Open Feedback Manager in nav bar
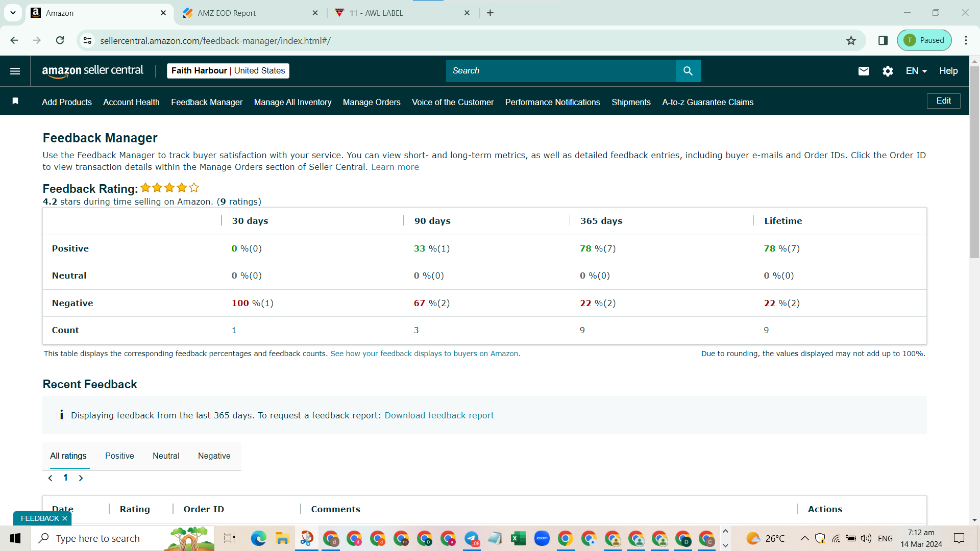 (x=207, y=102)
